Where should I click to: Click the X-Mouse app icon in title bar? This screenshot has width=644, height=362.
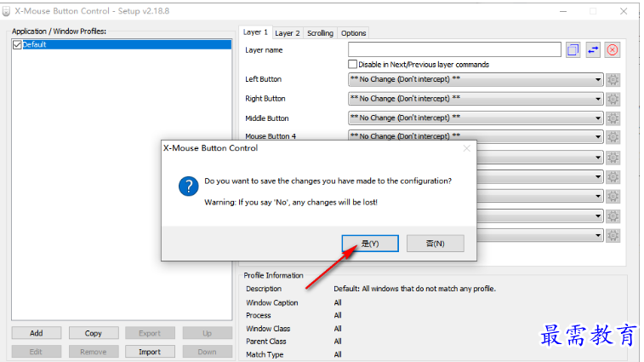6,11
